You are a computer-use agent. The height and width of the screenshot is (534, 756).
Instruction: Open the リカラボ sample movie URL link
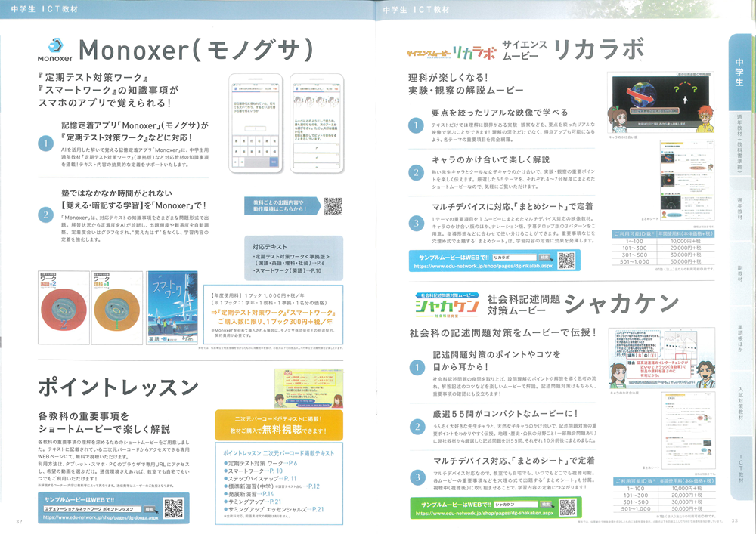(x=483, y=266)
